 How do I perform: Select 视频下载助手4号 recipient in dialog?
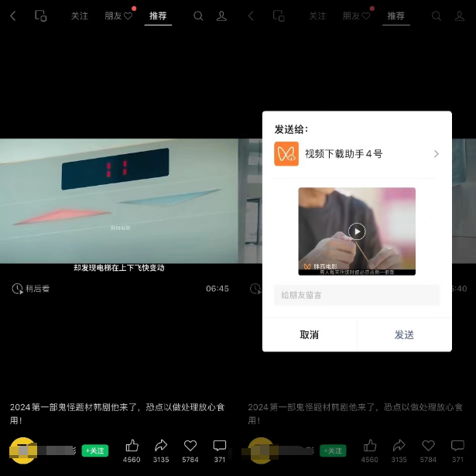(357, 154)
